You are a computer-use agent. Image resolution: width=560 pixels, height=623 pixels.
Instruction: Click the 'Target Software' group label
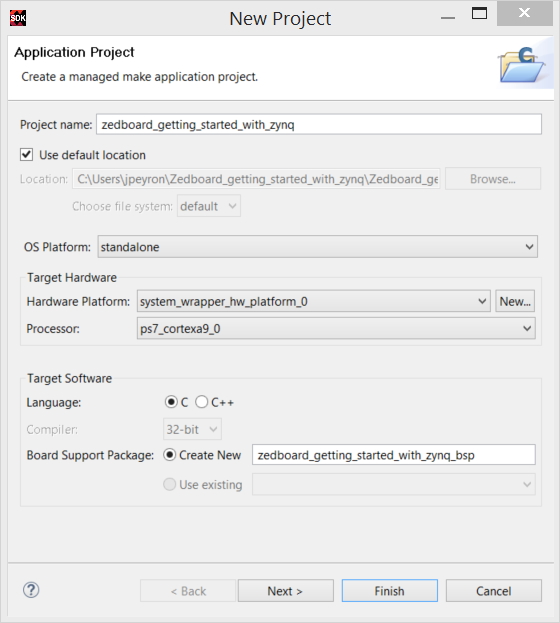point(70,378)
